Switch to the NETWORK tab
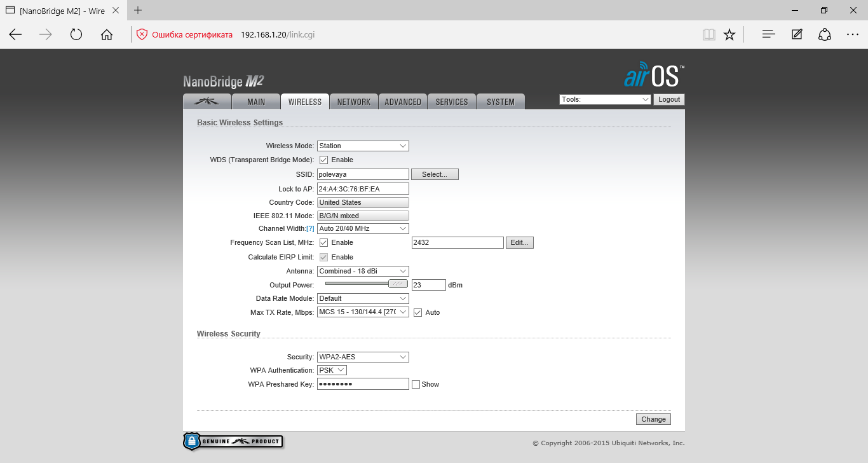Image resolution: width=868 pixels, height=463 pixels. 354,102
